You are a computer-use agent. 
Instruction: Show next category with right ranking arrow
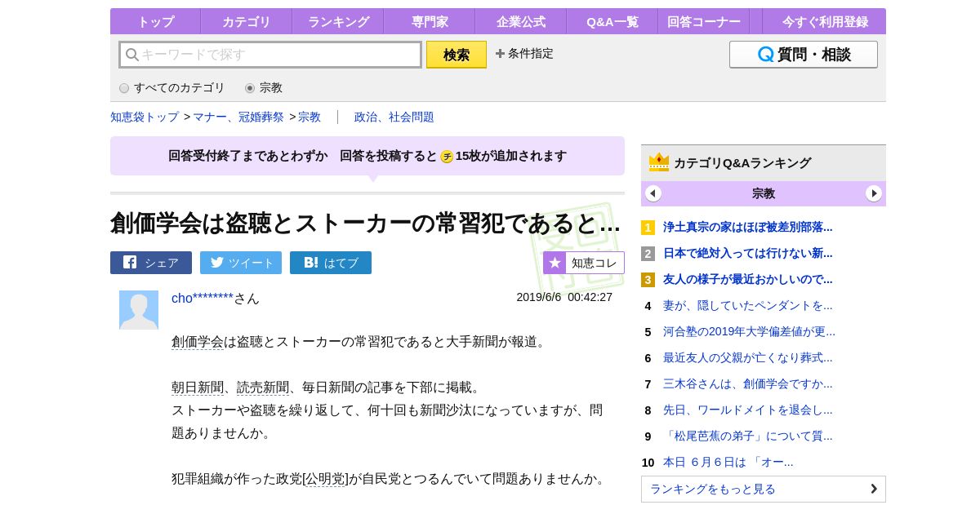[x=874, y=193]
